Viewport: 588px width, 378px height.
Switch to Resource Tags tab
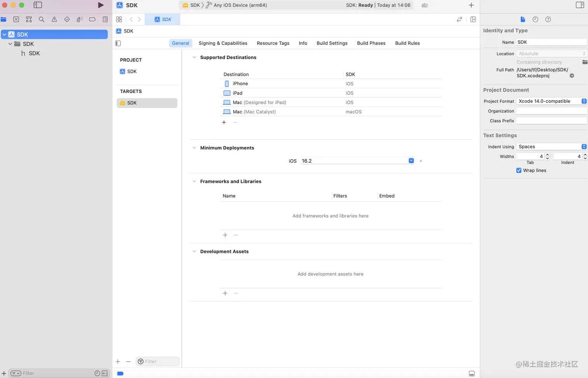[x=273, y=43]
